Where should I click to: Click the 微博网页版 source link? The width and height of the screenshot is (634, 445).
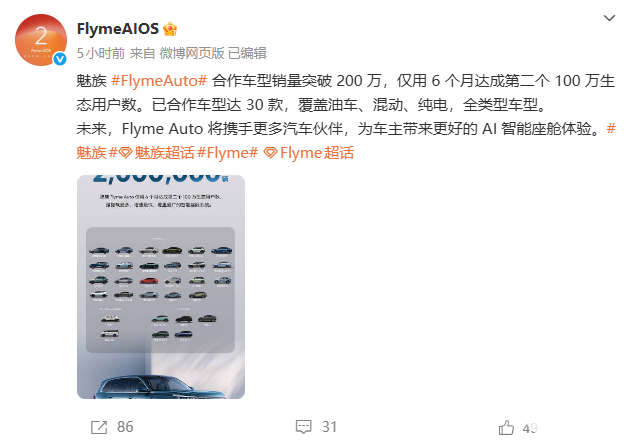point(192,53)
